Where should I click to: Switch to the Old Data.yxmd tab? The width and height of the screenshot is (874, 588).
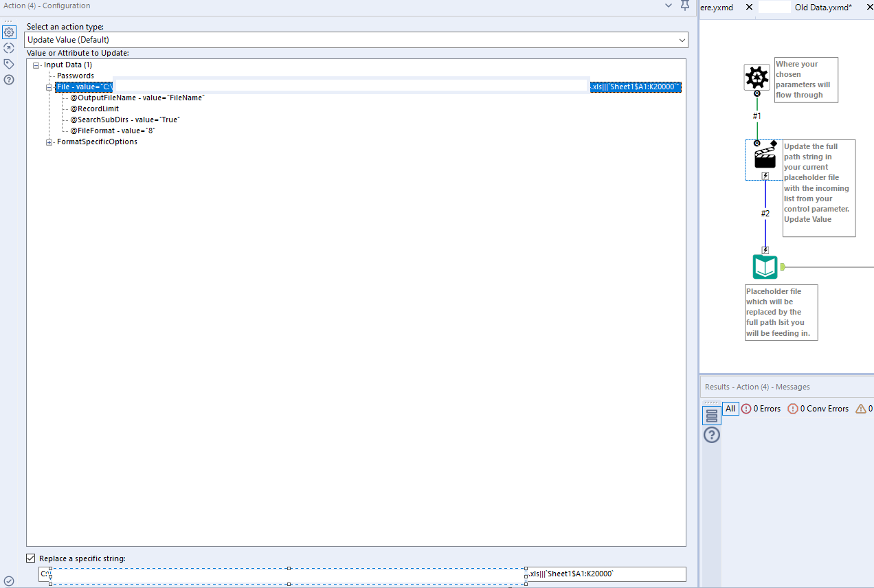(x=825, y=7)
